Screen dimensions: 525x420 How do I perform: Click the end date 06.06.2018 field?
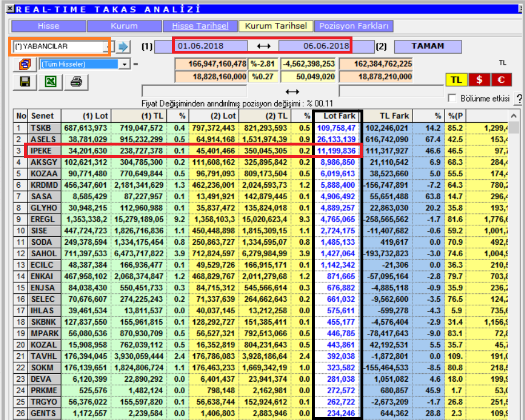(x=326, y=46)
